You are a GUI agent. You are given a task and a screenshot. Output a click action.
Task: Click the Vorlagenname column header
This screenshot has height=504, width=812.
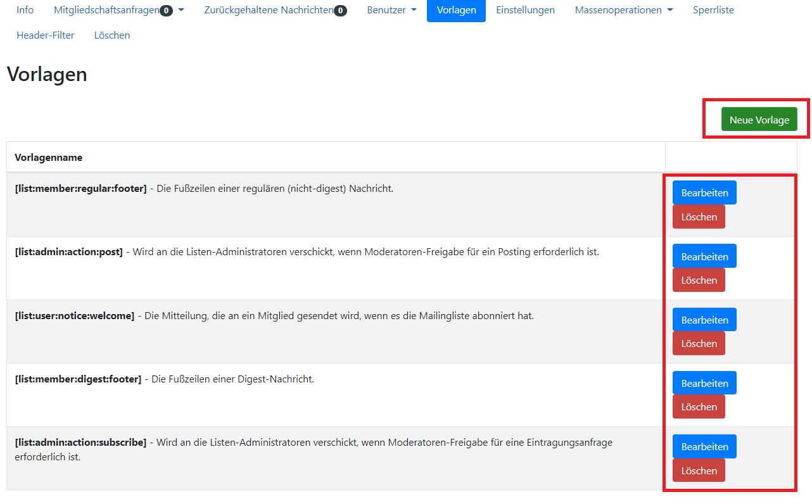pos(49,156)
